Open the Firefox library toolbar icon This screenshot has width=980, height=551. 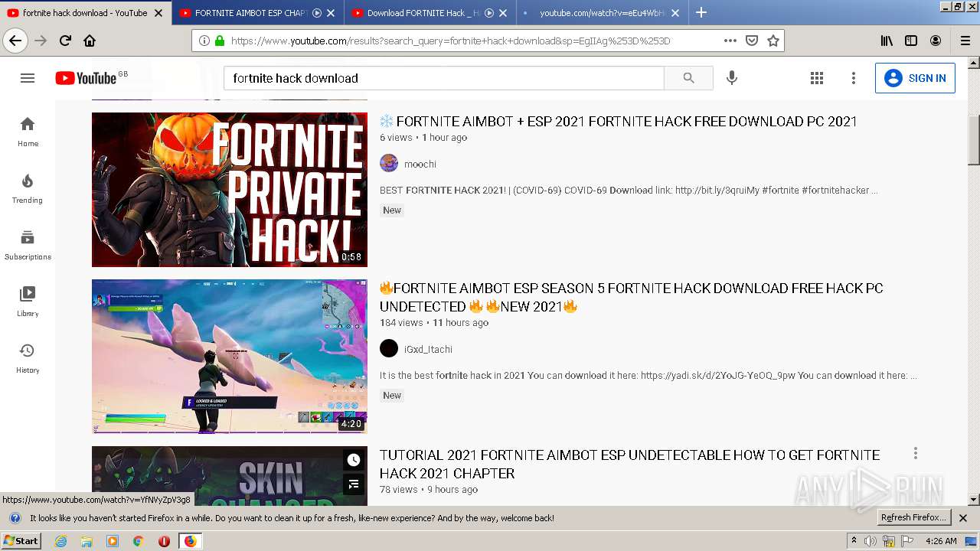[x=887, y=41]
